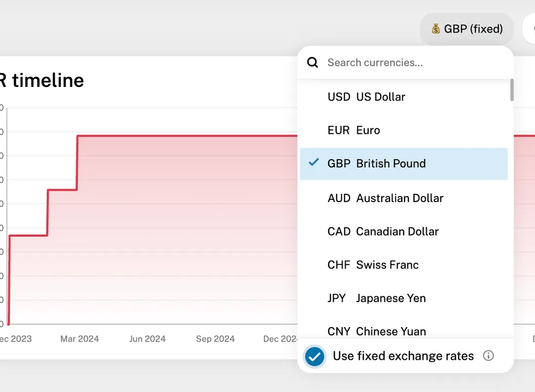Image resolution: width=535 pixels, height=392 pixels.
Task: Choose CAD Canadian Dollar menu entry
Action: pos(383,231)
